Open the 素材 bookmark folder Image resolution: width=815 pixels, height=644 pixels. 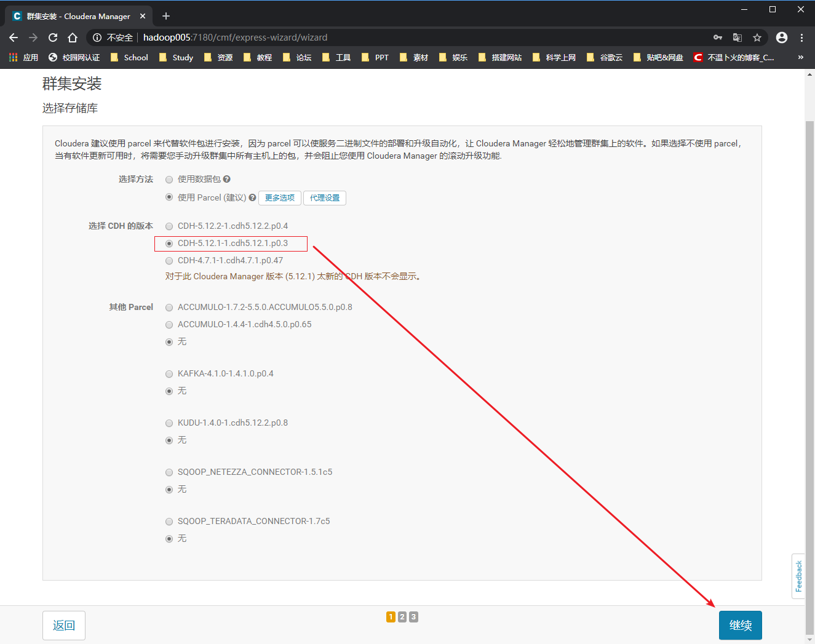[414, 57]
